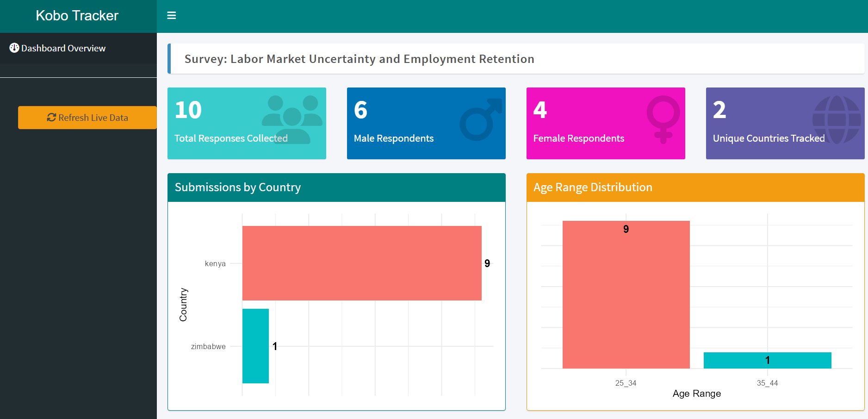Image resolution: width=868 pixels, height=419 pixels.
Task: Click the value 10 on the responses card
Action: click(x=188, y=110)
